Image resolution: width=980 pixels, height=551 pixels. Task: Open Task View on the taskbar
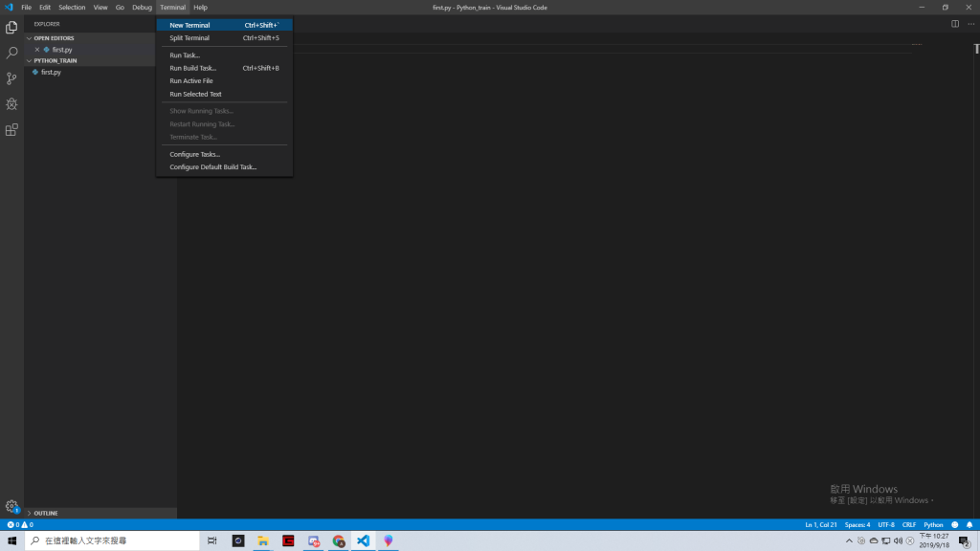point(212,541)
